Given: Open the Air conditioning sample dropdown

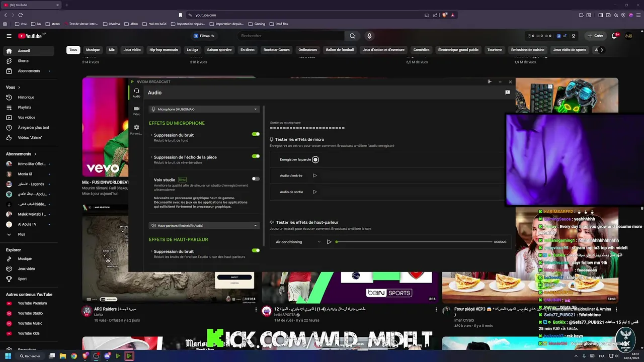Looking at the screenshot, I should [298, 242].
